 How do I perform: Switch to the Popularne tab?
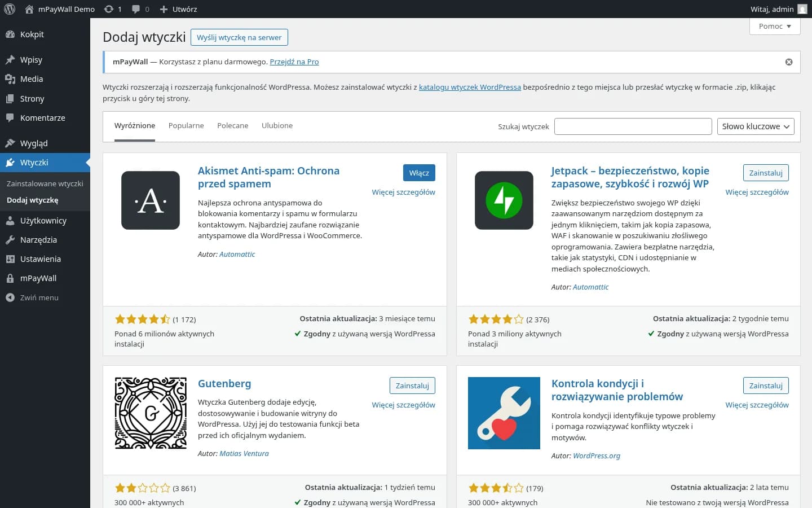[186, 125]
